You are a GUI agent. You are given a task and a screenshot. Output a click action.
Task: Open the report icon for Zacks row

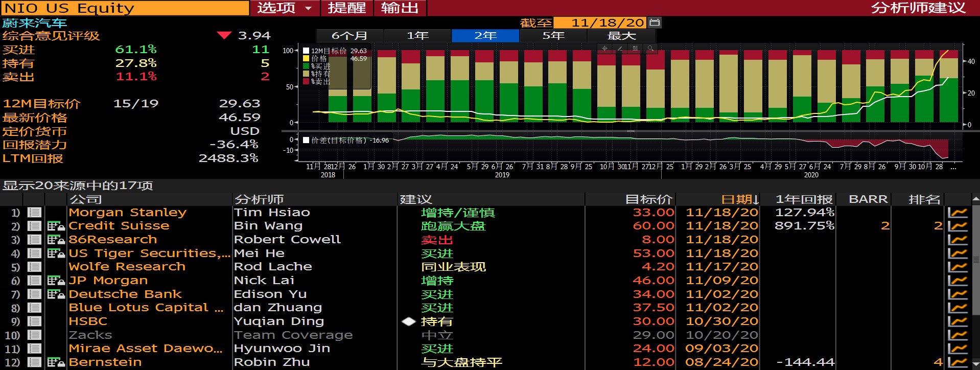(34, 335)
